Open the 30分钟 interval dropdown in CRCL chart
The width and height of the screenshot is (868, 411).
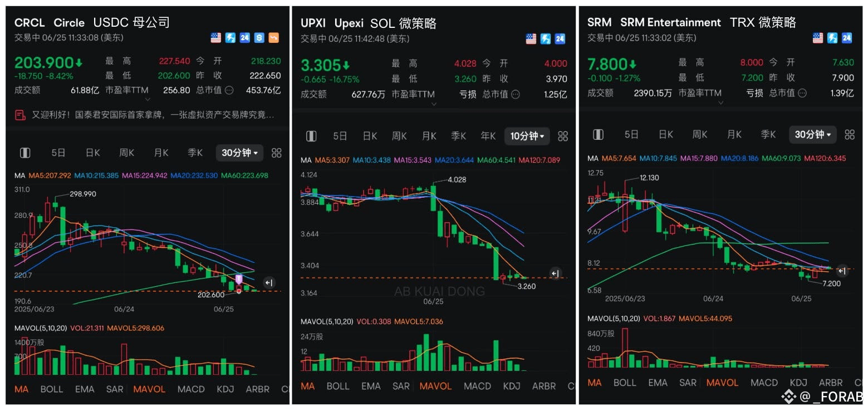[x=241, y=153]
